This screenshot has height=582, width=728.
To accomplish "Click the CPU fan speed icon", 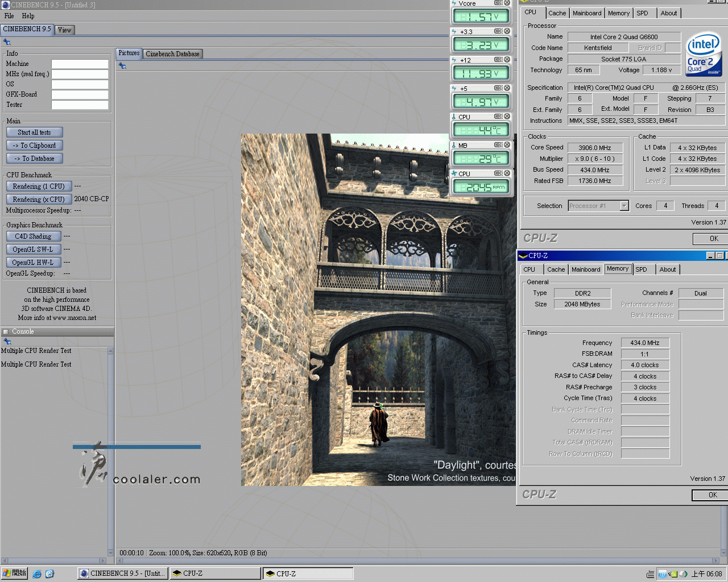I will tap(454, 173).
